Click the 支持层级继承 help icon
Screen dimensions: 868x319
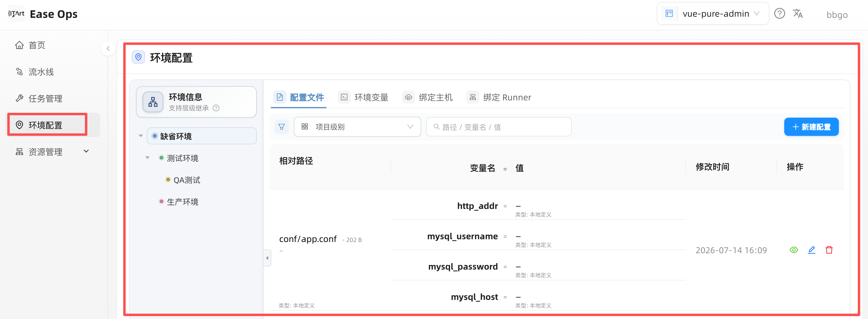[216, 108]
